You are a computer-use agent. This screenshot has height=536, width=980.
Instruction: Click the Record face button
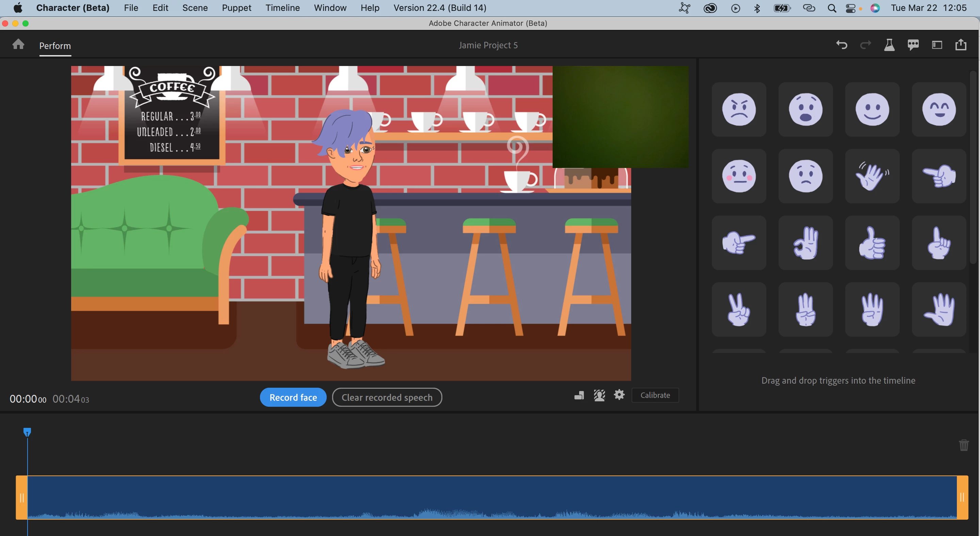[x=293, y=397]
